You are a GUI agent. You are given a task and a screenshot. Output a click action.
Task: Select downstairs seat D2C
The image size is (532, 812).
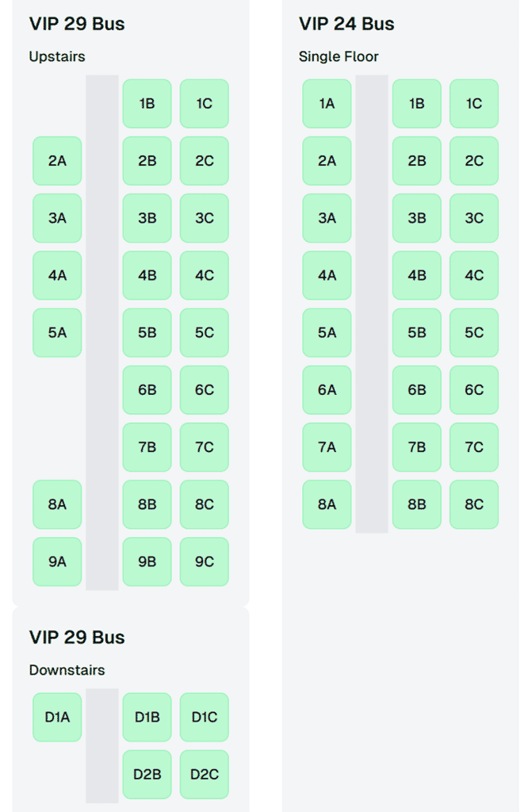205,774
